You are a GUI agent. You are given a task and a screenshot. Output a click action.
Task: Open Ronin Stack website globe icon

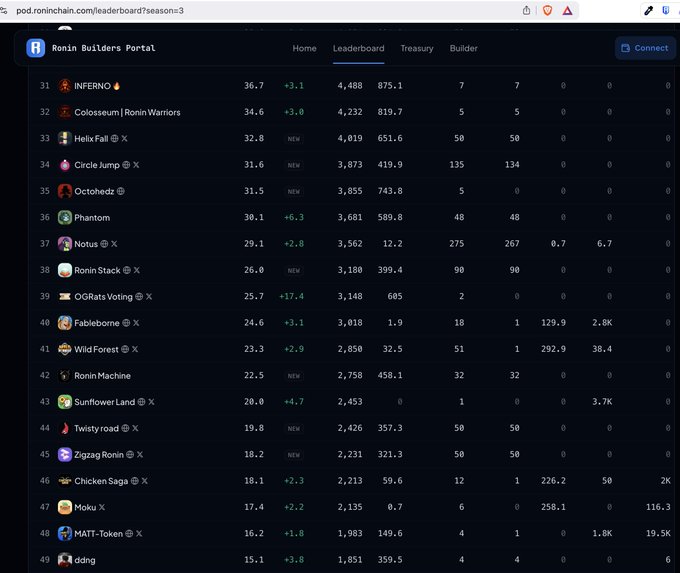point(127,270)
